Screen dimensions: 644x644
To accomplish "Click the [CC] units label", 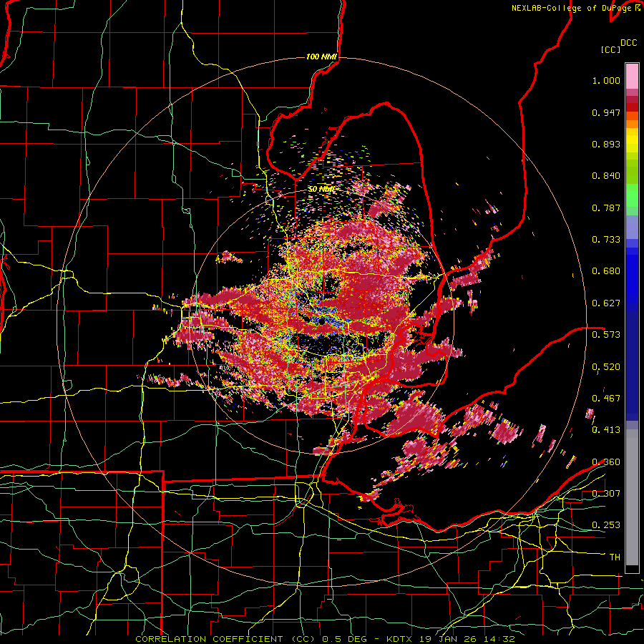I will (x=610, y=49).
